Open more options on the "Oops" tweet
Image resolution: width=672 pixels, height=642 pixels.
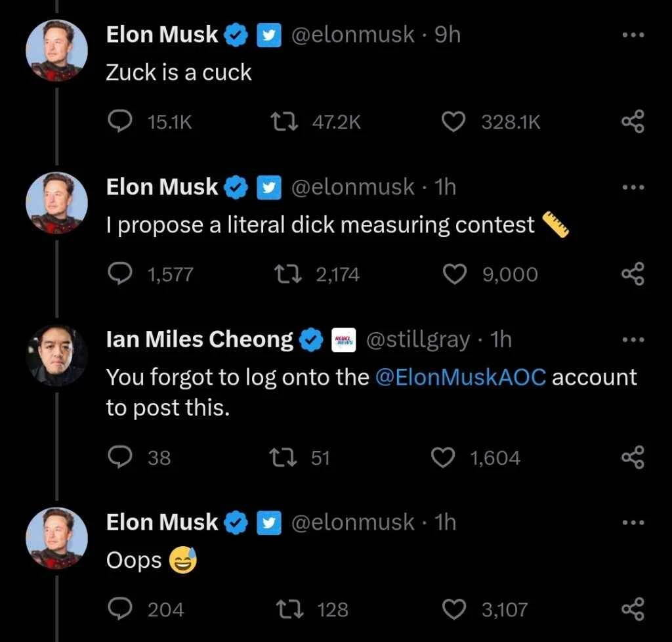(633, 522)
